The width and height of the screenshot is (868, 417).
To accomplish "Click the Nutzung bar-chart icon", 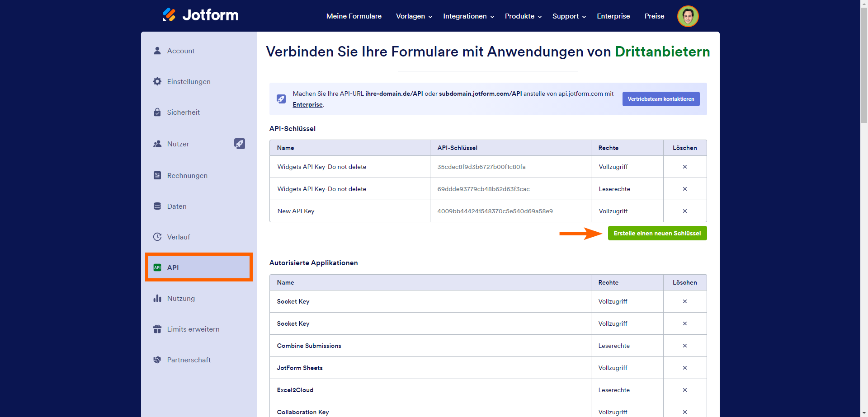I will (157, 298).
